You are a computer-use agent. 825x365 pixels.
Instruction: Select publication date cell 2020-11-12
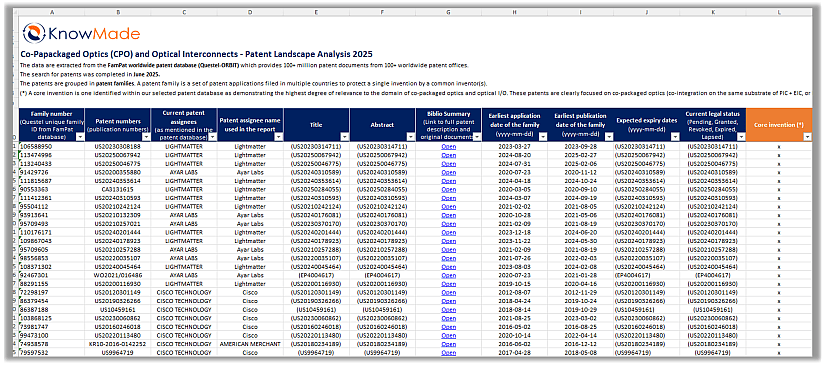pos(581,172)
